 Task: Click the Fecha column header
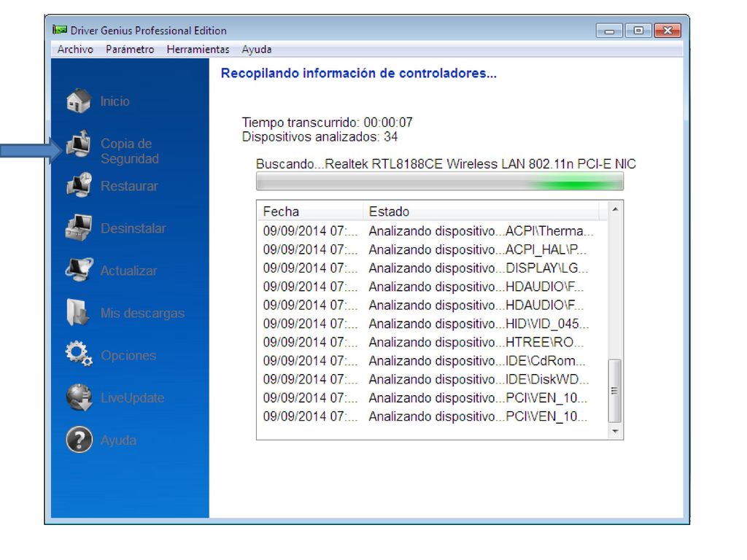click(x=310, y=211)
